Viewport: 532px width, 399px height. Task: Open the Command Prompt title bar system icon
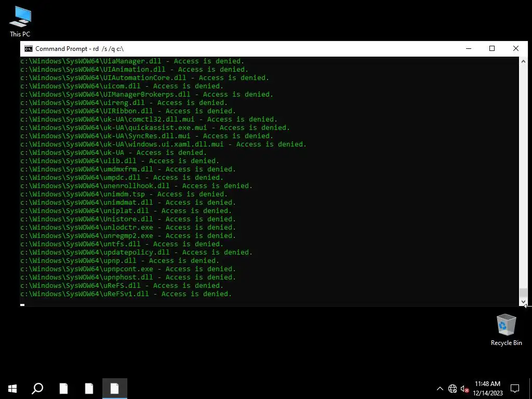tap(29, 49)
